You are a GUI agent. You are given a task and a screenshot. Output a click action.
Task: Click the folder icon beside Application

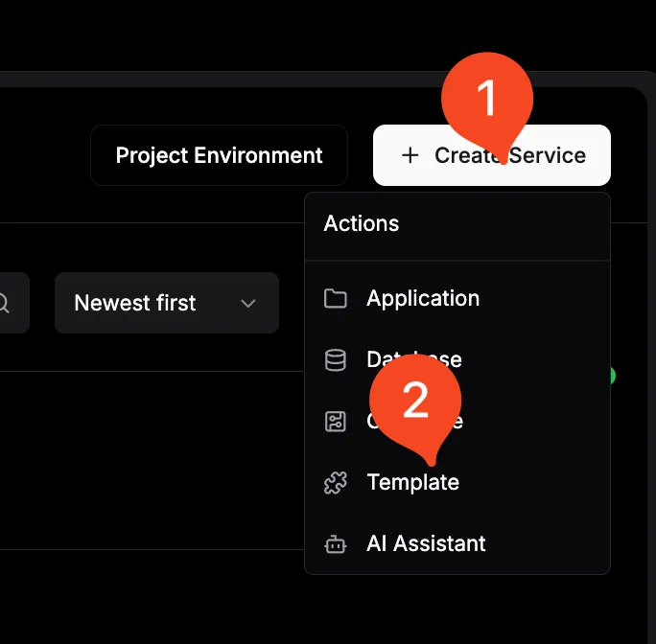(x=336, y=299)
